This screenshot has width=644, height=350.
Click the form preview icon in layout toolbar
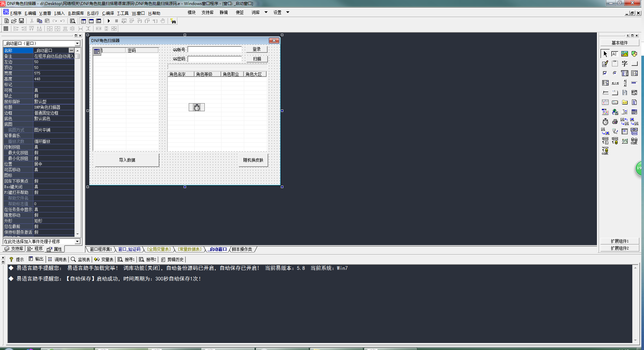6,29
